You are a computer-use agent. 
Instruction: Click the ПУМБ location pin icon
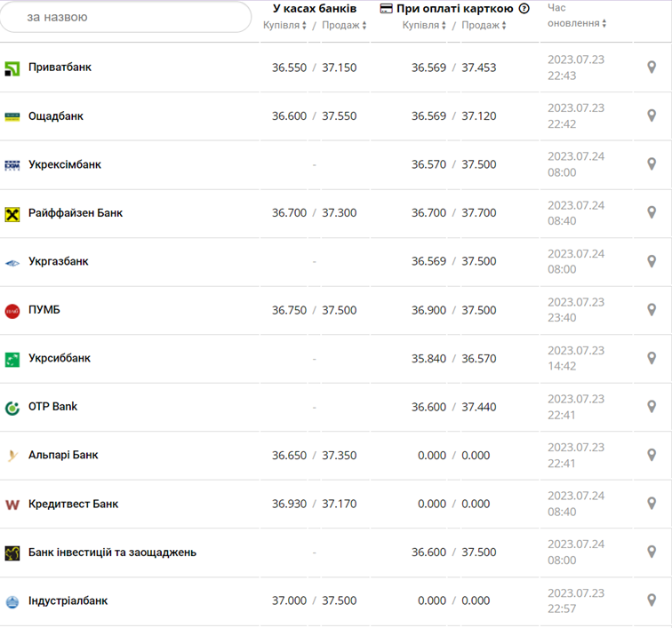click(652, 310)
